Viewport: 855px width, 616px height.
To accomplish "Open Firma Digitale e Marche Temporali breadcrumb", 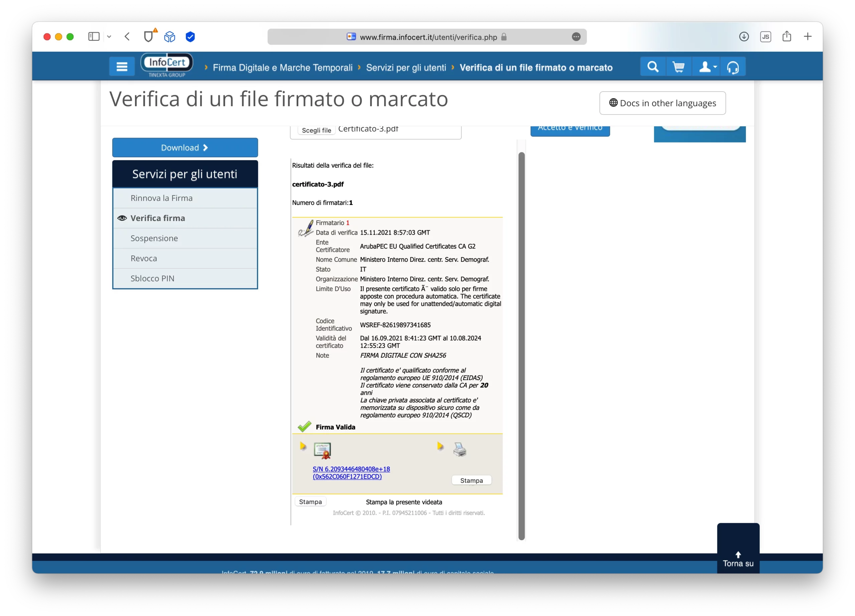I will pos(282,67).
